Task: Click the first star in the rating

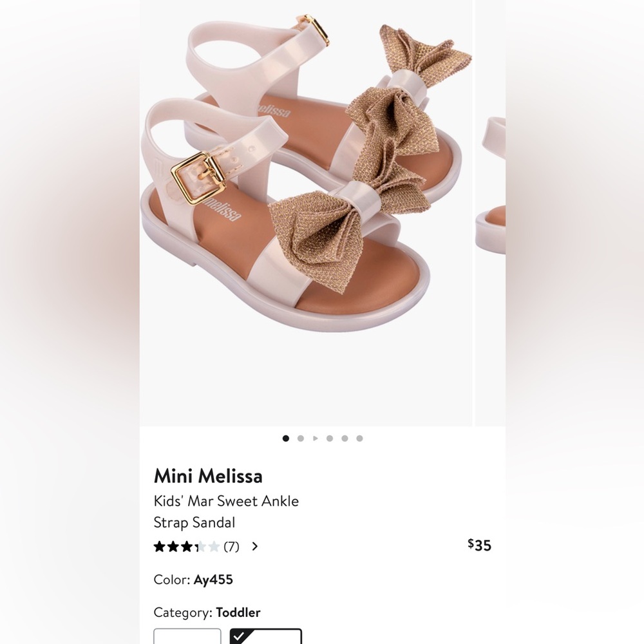Action: click(x=159, y=546)
